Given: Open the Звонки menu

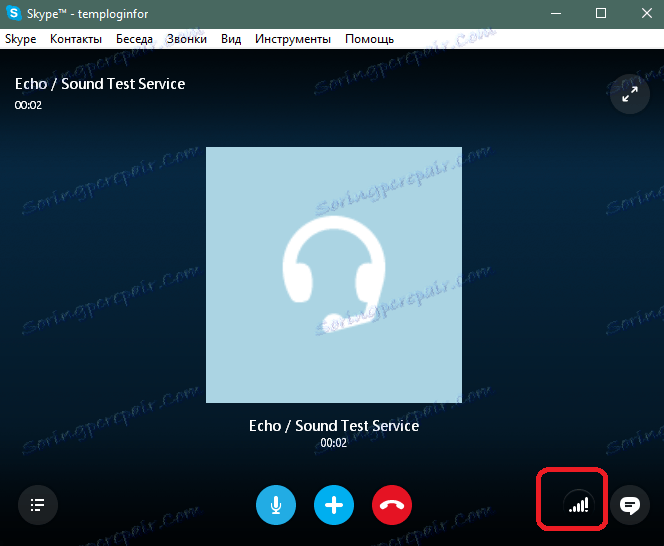Looking at the screenshot, I should tap(187, 39).
